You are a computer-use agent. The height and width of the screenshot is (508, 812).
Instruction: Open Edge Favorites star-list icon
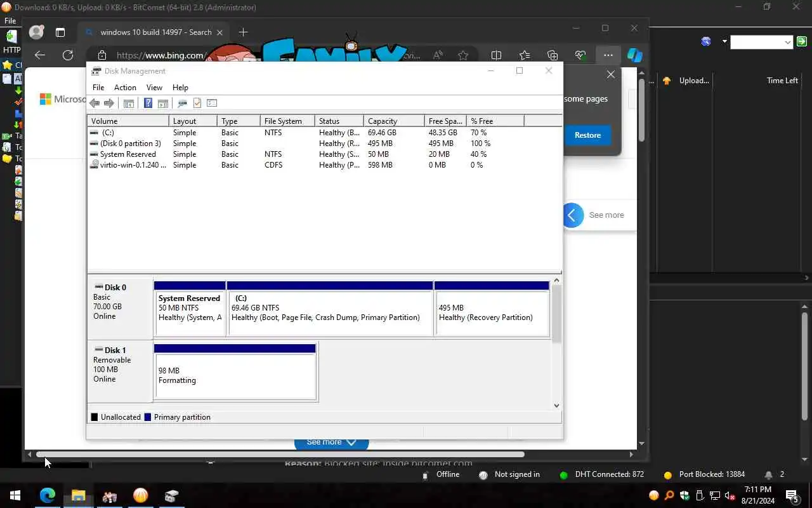tap(525, 55)
